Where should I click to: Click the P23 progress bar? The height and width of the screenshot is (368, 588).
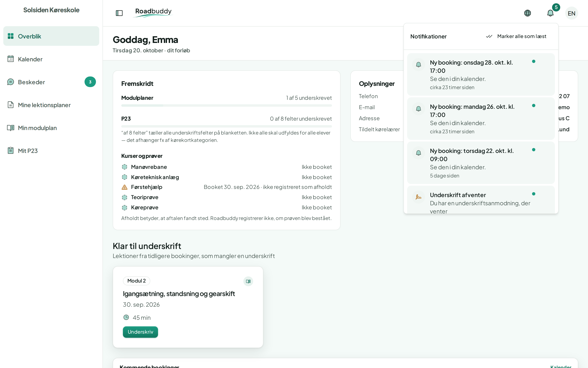pos(226,126)
